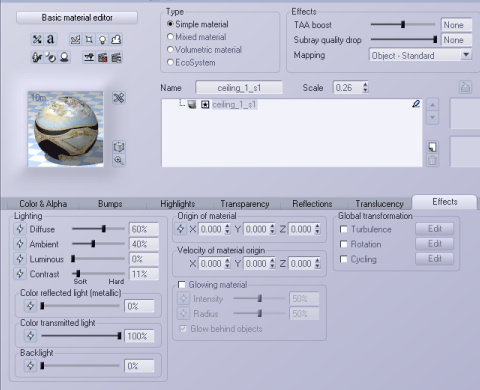Increase Origin of material X stepper
The image size is (480, 390).
227,226
